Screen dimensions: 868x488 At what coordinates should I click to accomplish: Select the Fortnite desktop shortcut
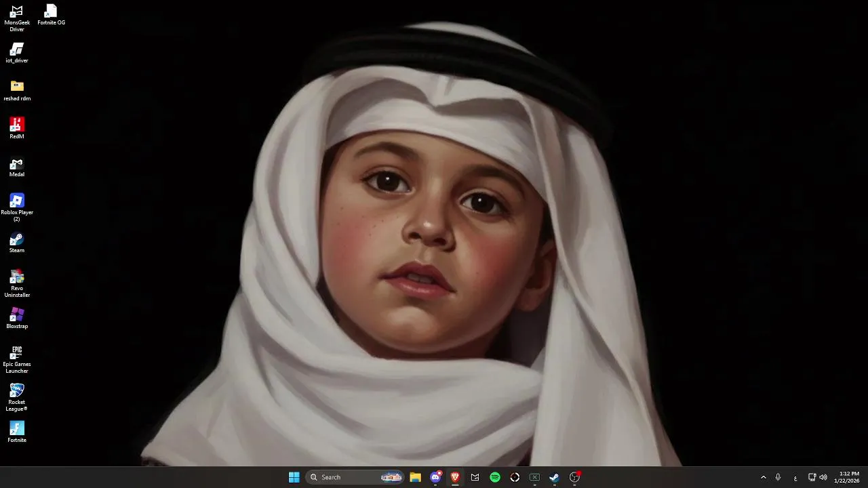[x=17, y=432]
